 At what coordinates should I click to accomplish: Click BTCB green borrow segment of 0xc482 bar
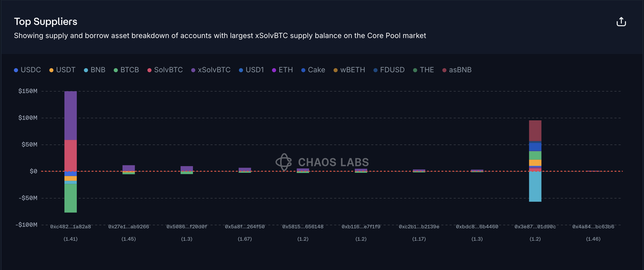click(71, 198)
